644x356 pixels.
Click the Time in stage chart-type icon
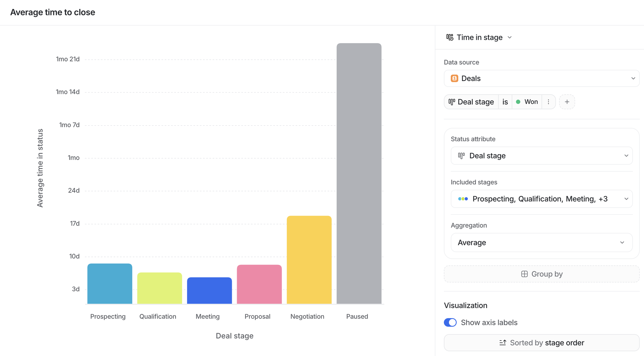click(x=450, y=37)
